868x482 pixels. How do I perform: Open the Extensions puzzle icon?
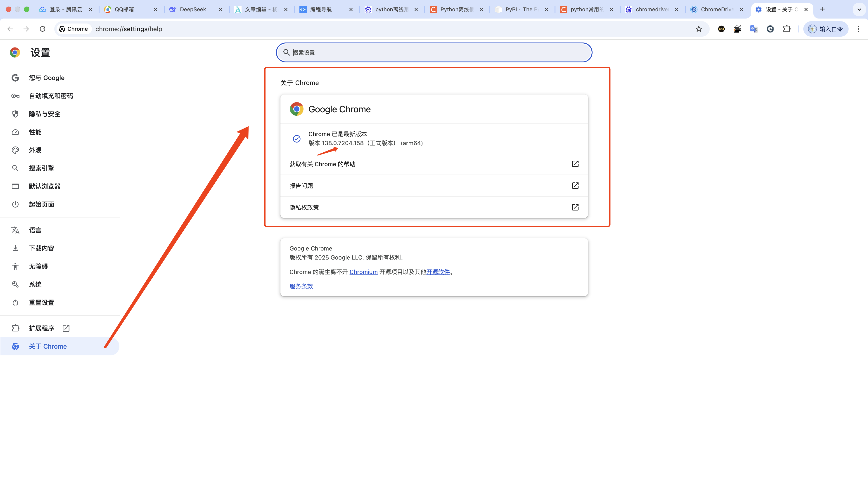tap(786, 29)
